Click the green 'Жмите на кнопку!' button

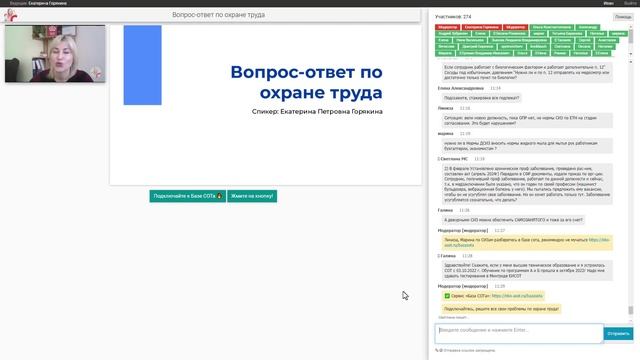[x=252, y=196]
